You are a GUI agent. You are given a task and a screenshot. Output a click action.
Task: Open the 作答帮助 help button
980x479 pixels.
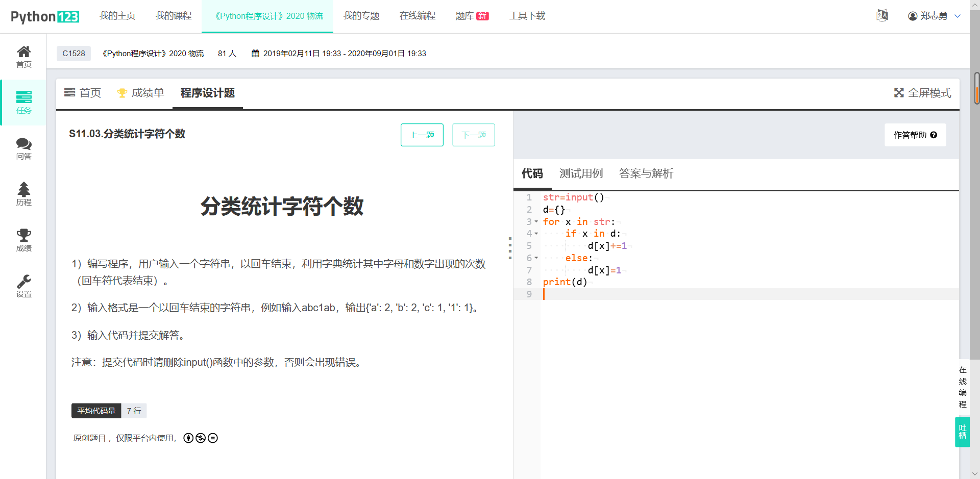(915, 135)
